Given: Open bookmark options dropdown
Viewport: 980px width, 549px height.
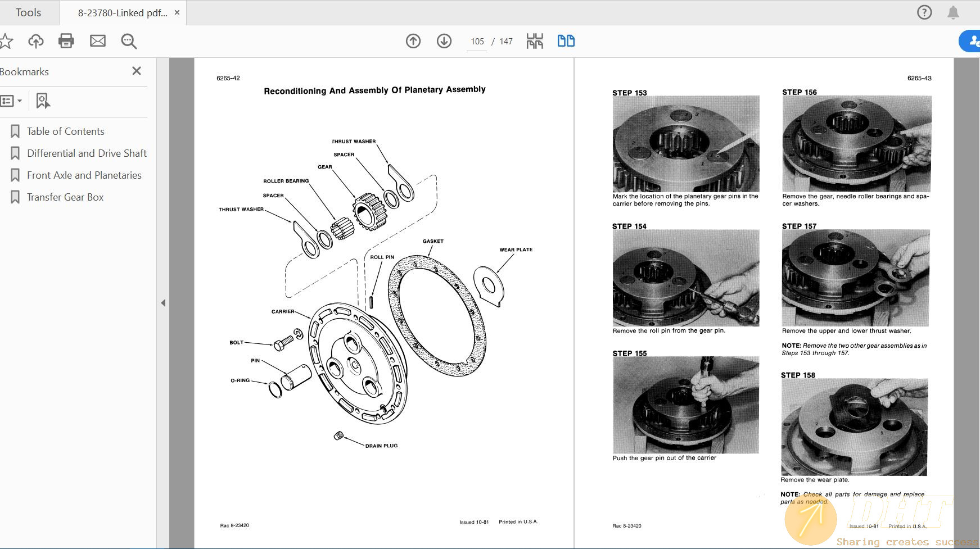Looking at the screenshot, I should tap(12, 101).
